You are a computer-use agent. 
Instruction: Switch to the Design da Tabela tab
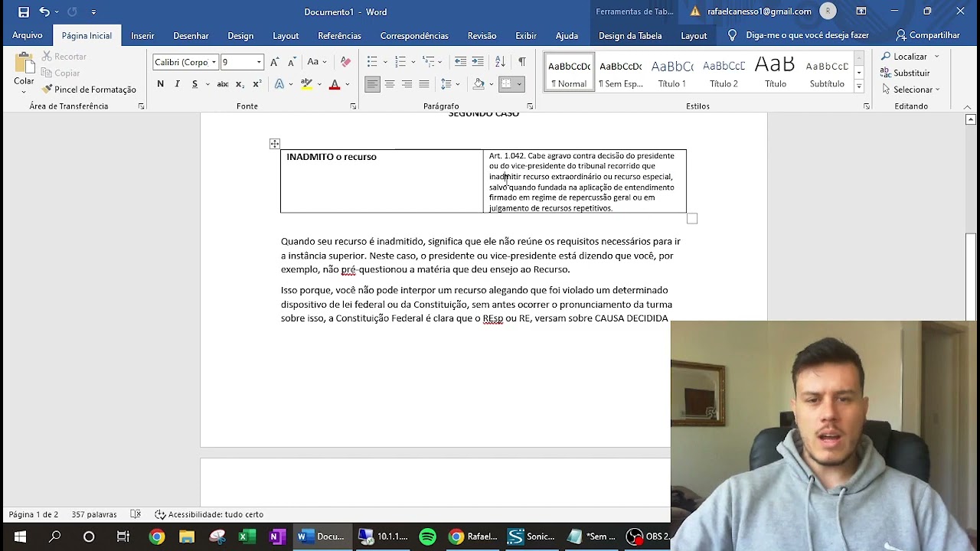(x=630, y=35)
